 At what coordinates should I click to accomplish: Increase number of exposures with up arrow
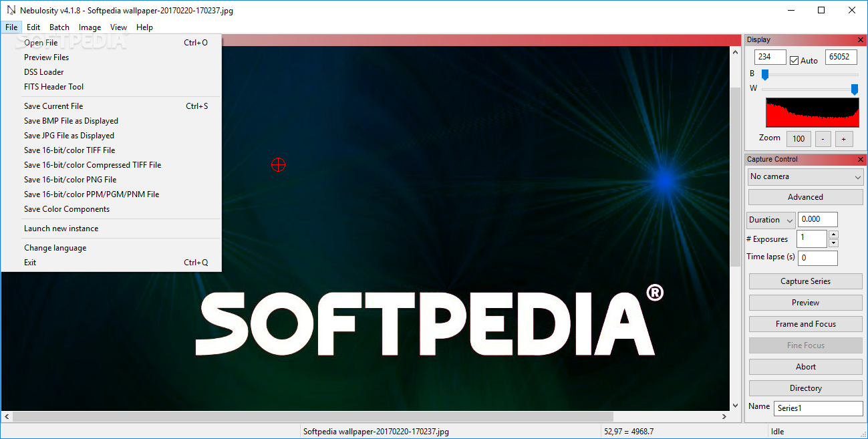[833, 235]
